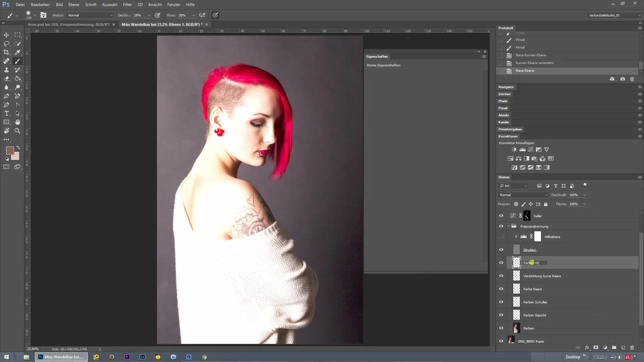Create new layer in Ebenen panel
The image size is (644, 362).
[623, 348]
